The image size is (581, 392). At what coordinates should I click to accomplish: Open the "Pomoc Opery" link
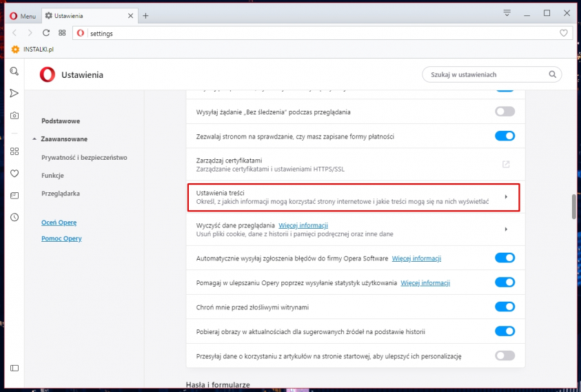(61, 238)
